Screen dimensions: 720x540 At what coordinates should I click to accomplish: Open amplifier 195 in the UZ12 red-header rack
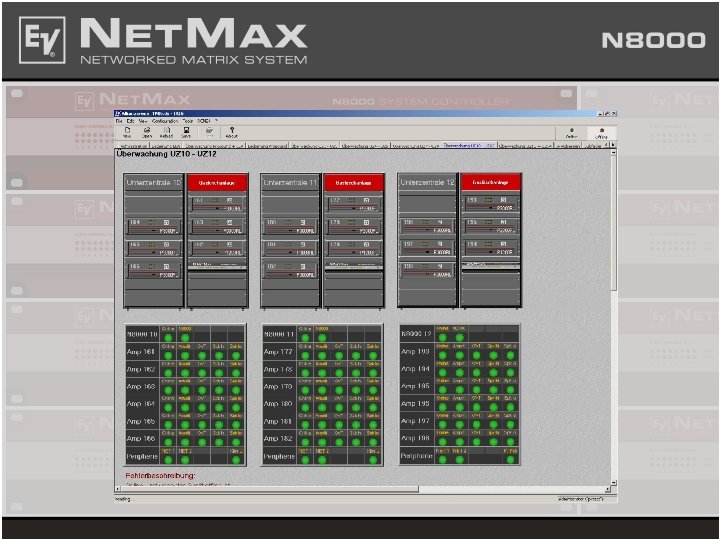point(490,225)
